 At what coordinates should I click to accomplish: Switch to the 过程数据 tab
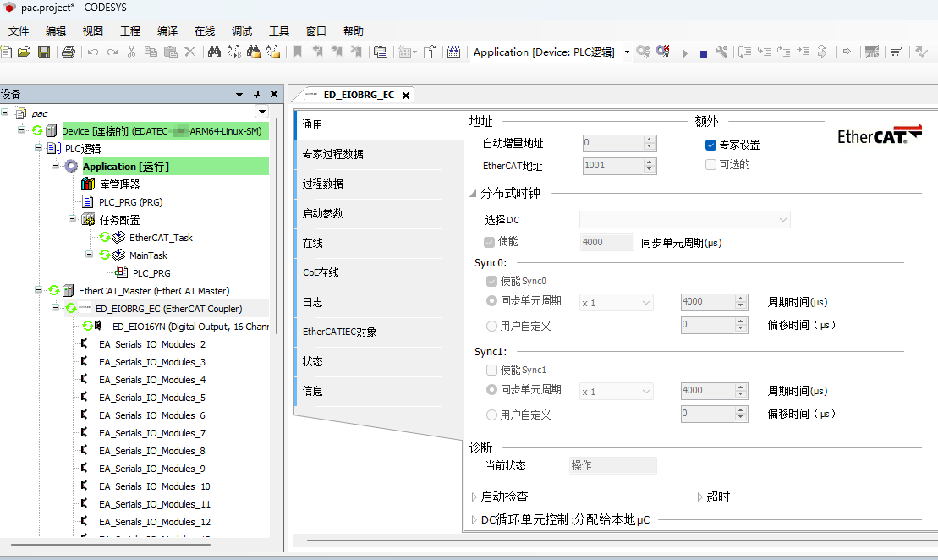(323, 184)
